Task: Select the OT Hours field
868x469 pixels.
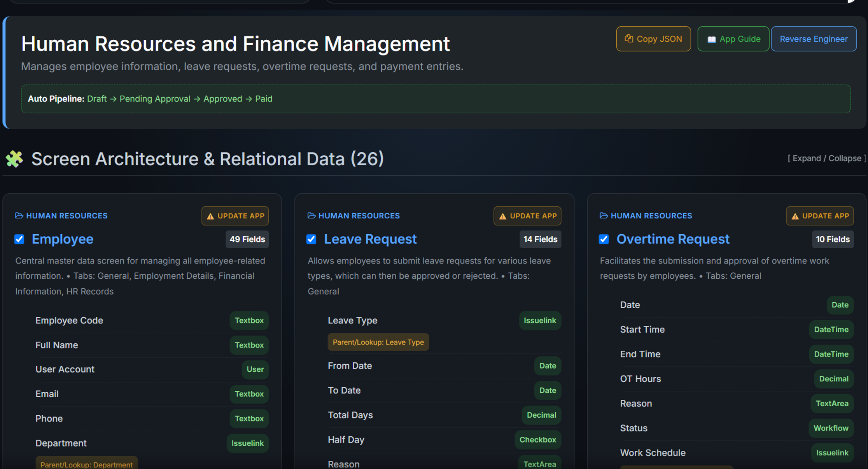Action: (x=737, y=379)
